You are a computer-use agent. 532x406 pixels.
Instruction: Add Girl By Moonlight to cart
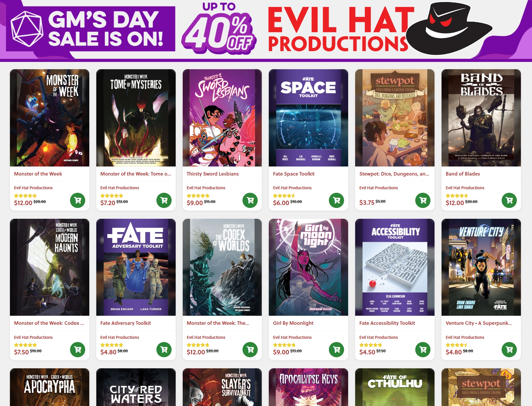point(336,350)
